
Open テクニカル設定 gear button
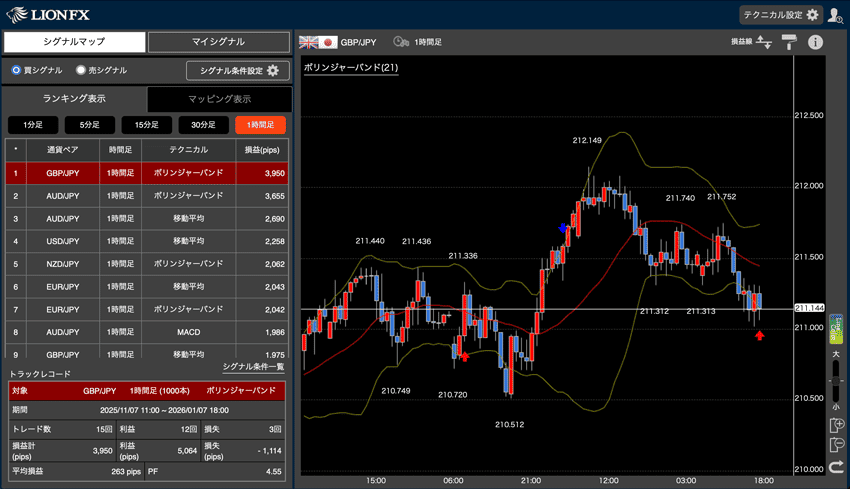pyautogui.click(x=781, y=15)
